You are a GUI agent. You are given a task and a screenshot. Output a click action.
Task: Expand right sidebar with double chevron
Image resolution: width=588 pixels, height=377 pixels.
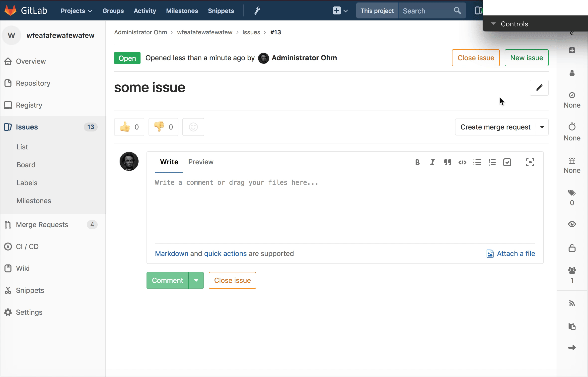tap(572, 33)
